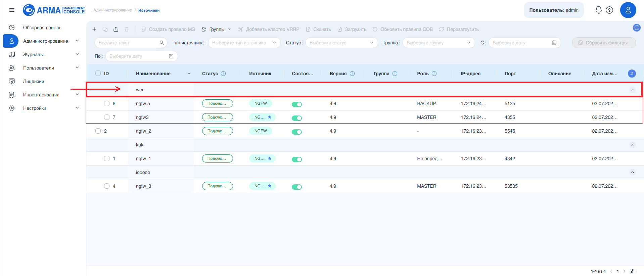The image size is (644, 276).
Task: Go to next page arrow
Action: [x=625, y=271]
